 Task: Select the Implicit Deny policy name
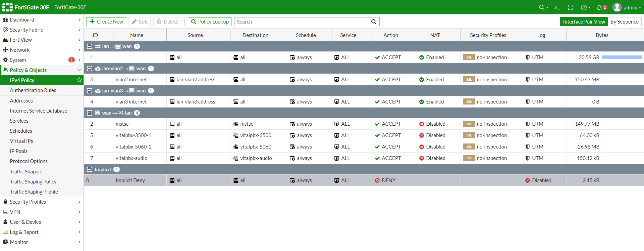coord(130,180)
